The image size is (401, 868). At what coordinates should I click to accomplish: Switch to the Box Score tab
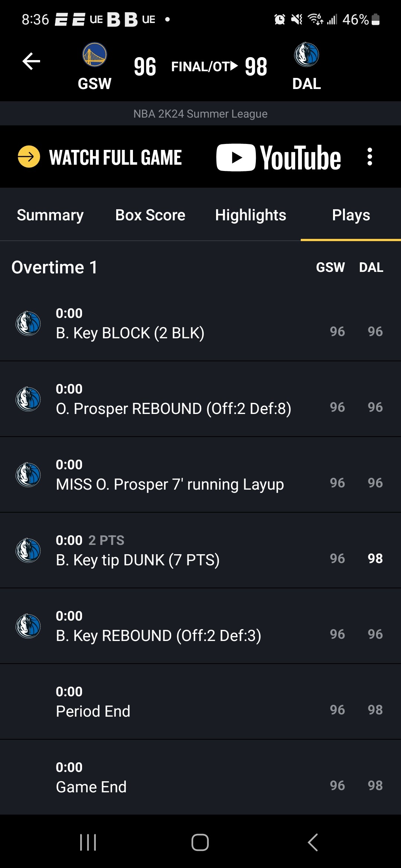point(150,215)
